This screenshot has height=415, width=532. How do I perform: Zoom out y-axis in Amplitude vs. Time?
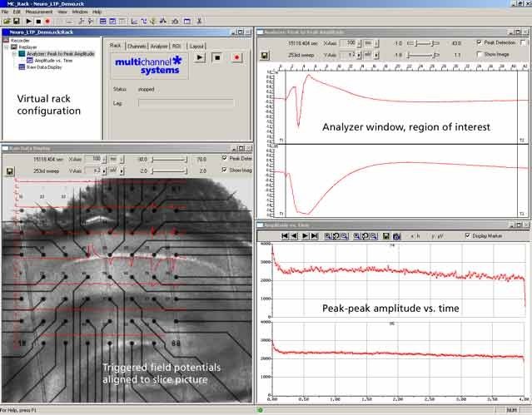pos(374,236)
